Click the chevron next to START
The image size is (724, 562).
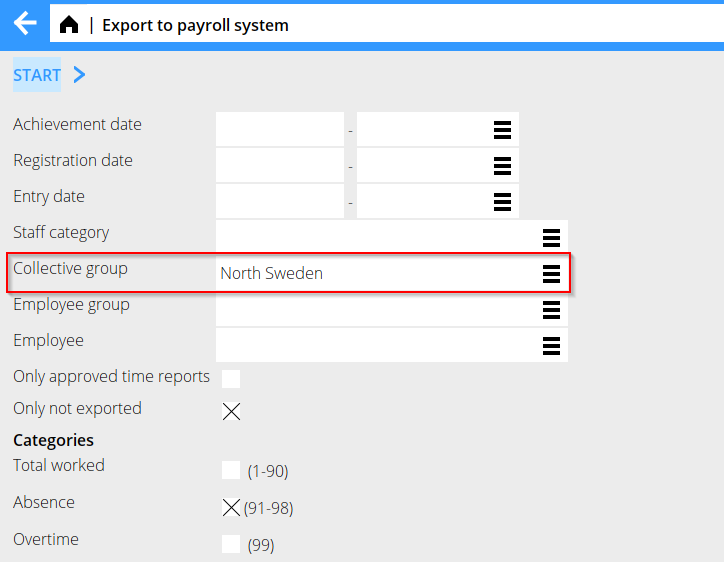click(x=80, y=75)
